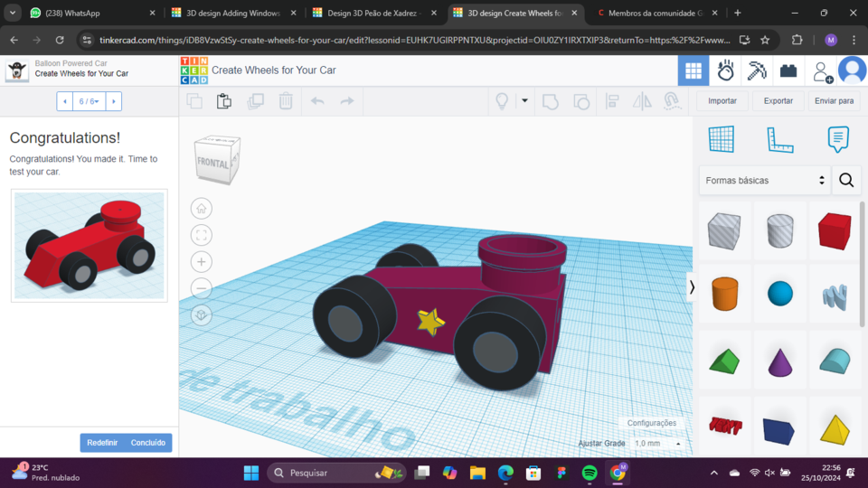Go to next lesson step arrow
This screenshot has width=868, height=488.
114,101
